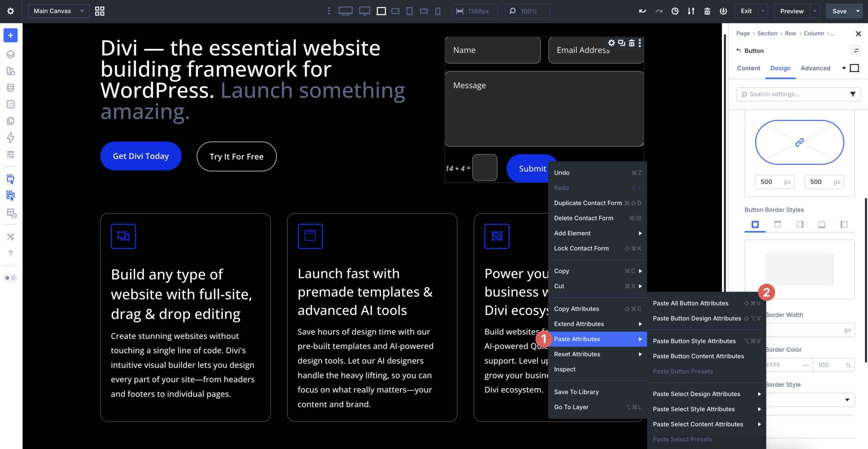Open the editing history clock icon
The image size is (868, 449).
click(675, 11)
